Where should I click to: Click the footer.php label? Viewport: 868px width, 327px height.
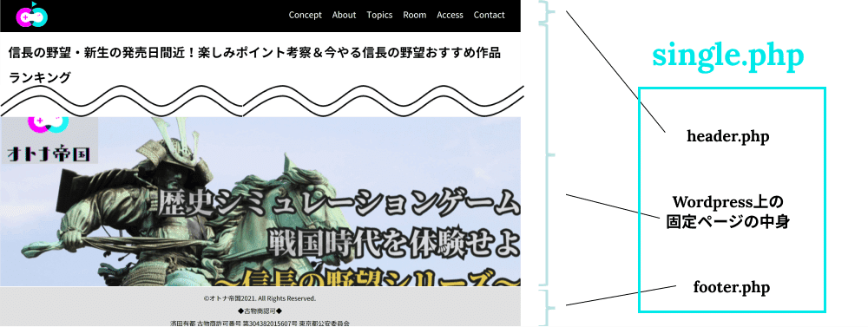click(731, 288)
